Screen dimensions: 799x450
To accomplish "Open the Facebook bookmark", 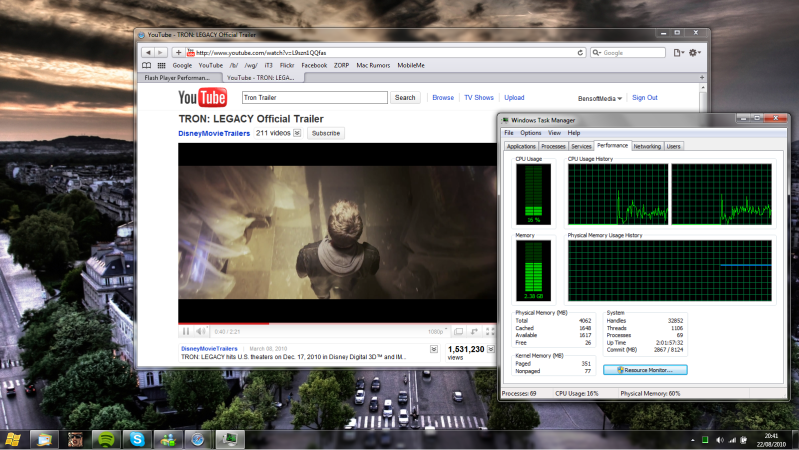I will 314,65.
